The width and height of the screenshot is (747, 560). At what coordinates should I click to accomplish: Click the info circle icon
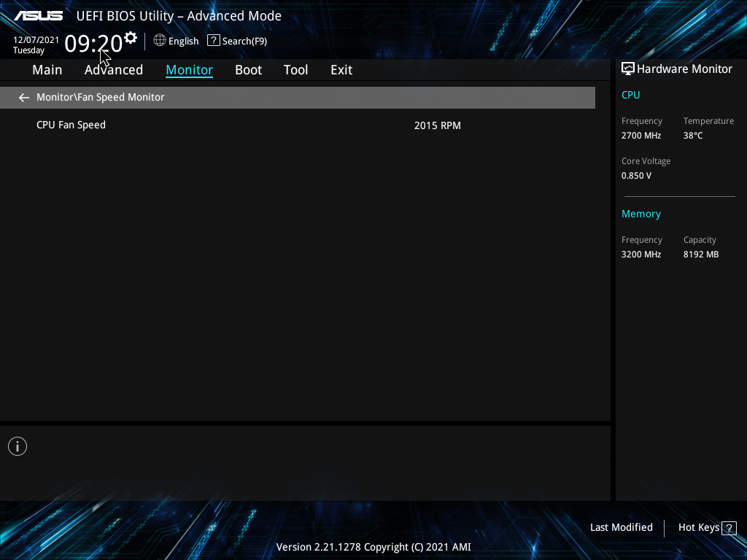[18, 446]
